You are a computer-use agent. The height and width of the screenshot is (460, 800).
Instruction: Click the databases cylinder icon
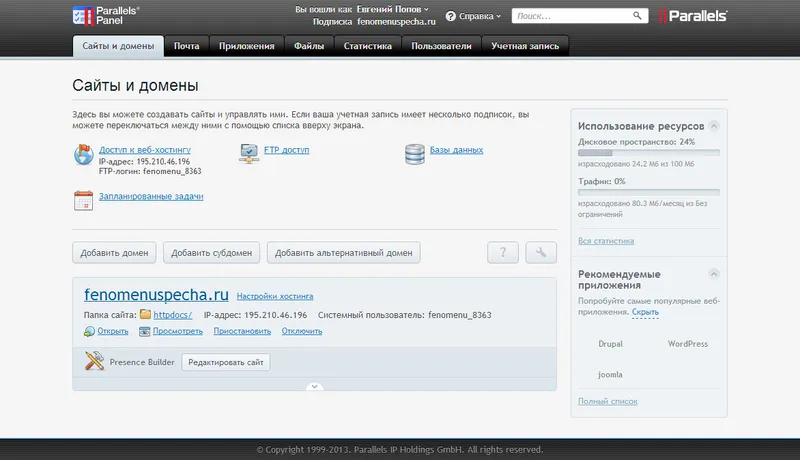tap(415, 154)
